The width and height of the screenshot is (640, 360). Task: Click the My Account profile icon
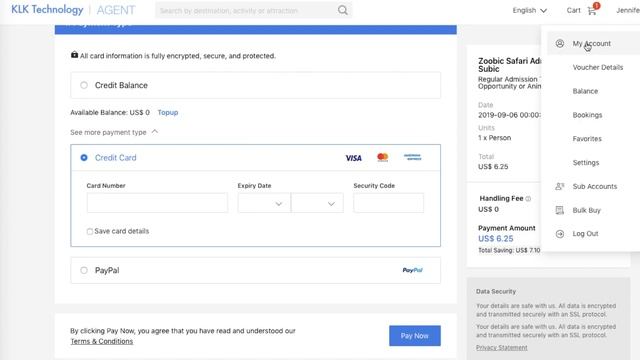tap(560, 43)
